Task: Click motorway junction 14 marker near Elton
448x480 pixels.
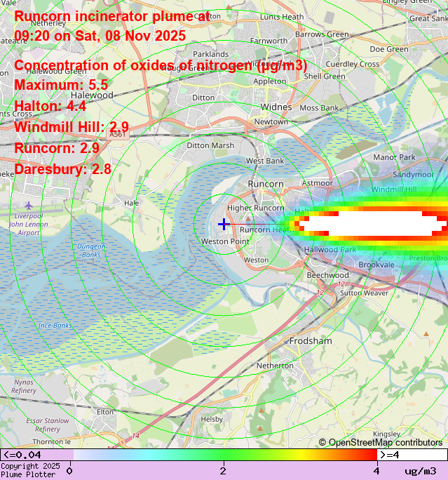Action: click(x=135, y=436)
